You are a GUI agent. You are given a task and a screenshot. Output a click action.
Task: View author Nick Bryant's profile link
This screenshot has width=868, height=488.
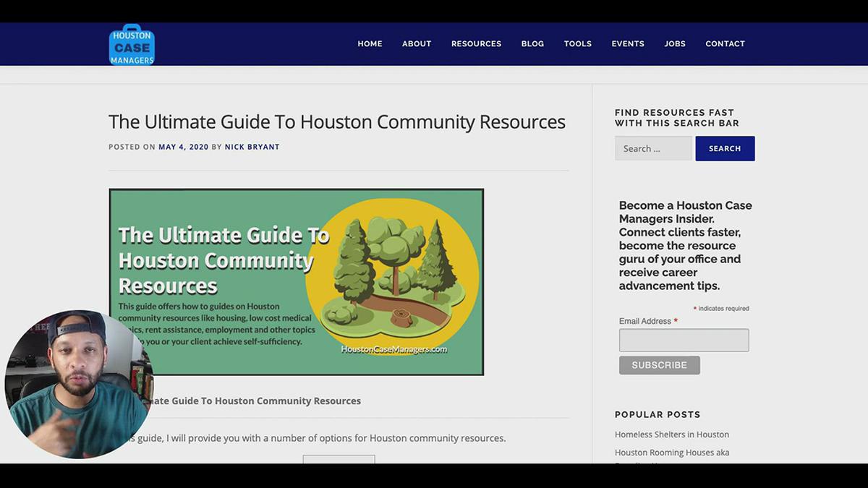point(252,147)
